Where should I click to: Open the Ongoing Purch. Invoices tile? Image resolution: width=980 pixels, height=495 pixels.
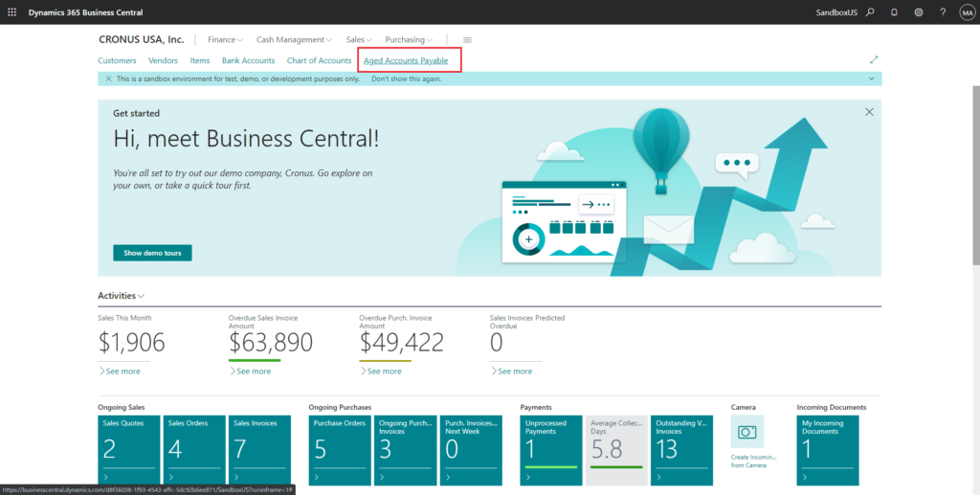pos(406,451)
